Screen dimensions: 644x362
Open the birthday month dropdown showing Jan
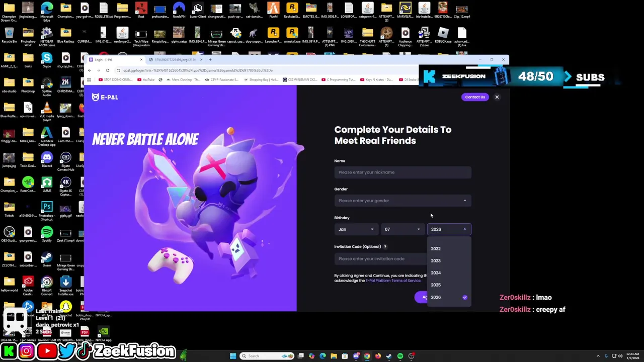356,229
